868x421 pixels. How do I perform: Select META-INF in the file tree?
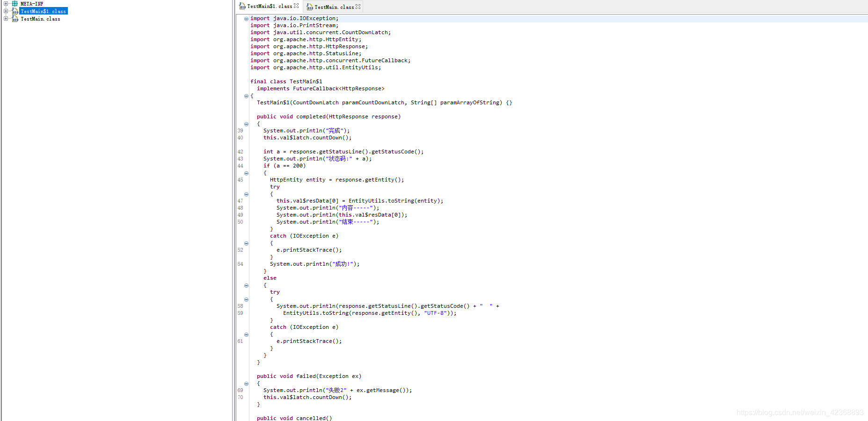pyautogui.click(x=32, y=4)
